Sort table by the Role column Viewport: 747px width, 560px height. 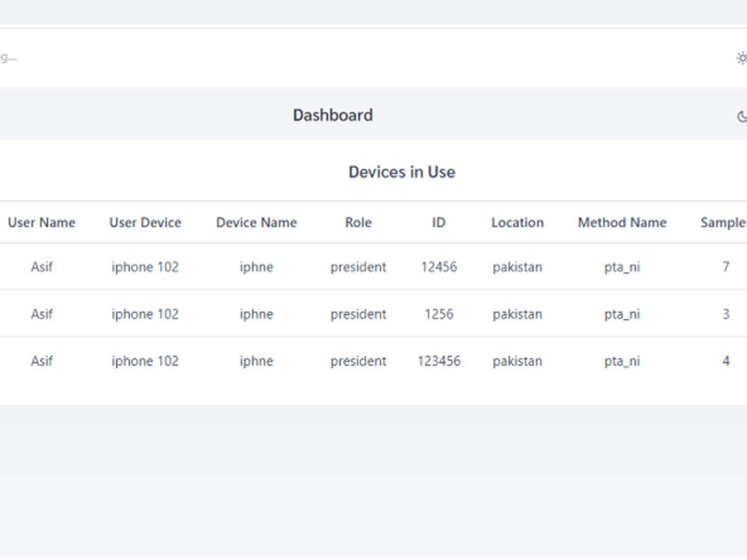pyautogui.click(x=358, y=223)
